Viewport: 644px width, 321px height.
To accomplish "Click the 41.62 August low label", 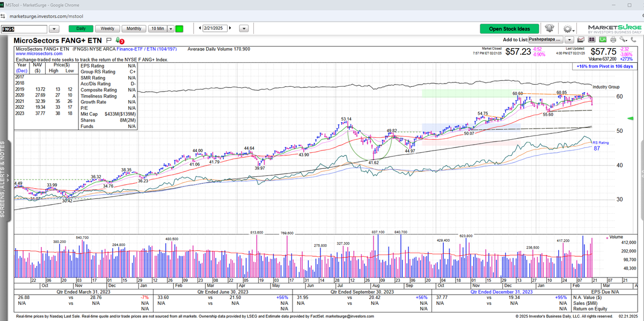I will [374, 162].
